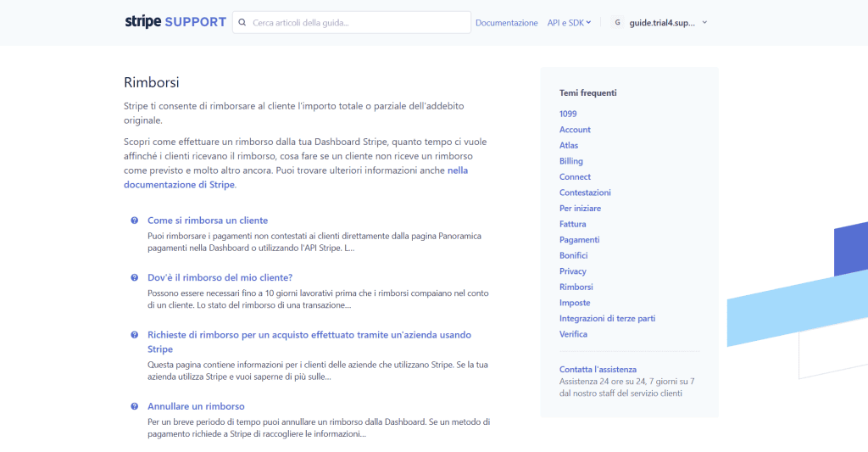868x452 pixels.
Task: Select the Billing topic
Action: 570,161
